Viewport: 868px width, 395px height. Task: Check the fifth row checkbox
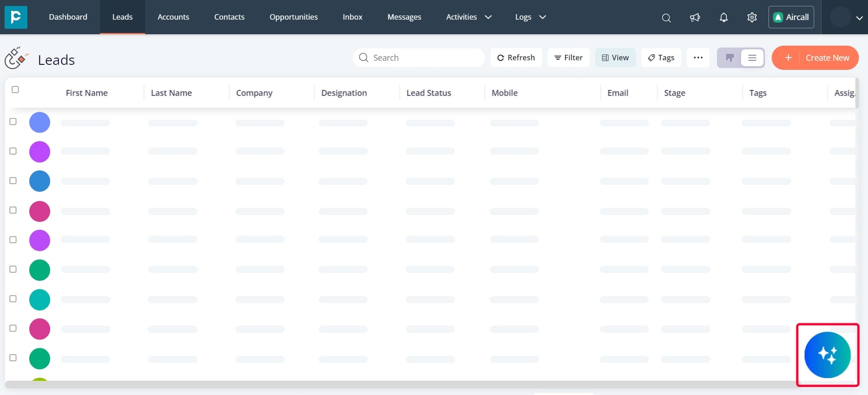13,239
